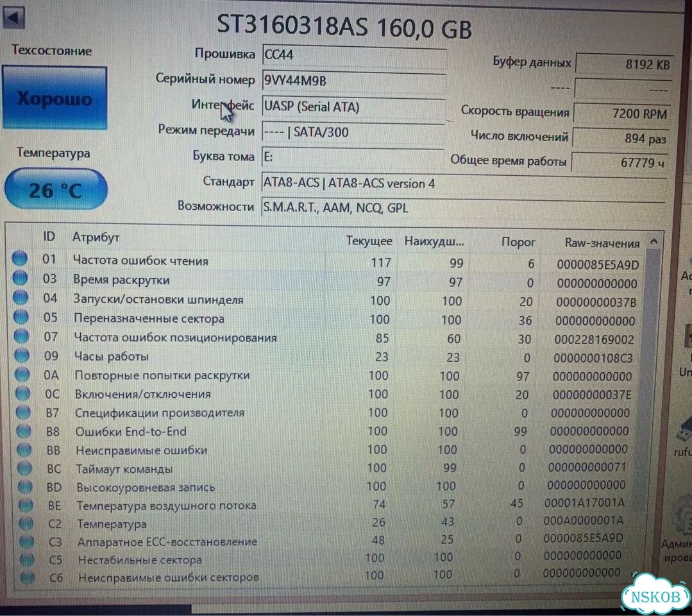692x616 pixels.
Task: Select the Частота ошибок позиционирования row
Action: (x=326, y=338)
